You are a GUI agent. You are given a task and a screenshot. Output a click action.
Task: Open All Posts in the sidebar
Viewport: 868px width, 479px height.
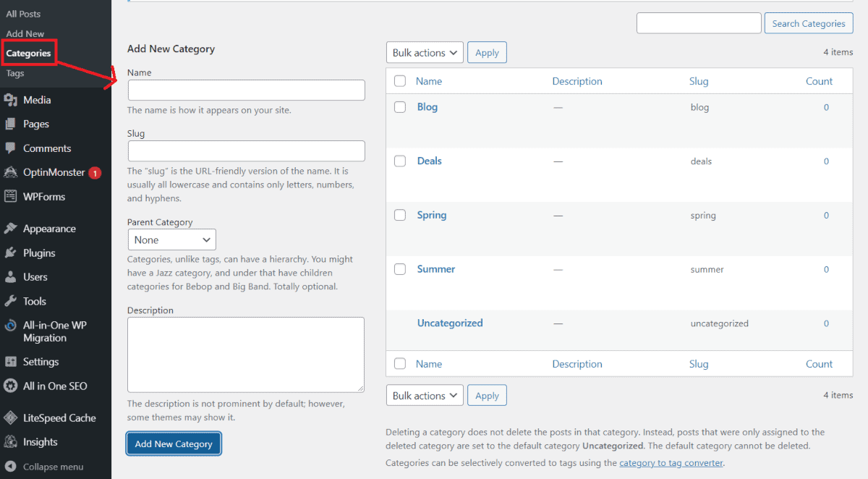click(23, 14)
